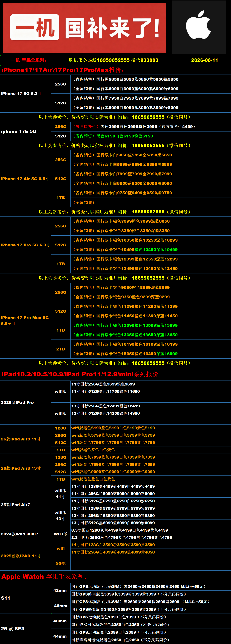Click the row '13寸国行512G黑色14350银色14350'
Image resolution: width=231 pixels, height=644 pixels.
151,414
